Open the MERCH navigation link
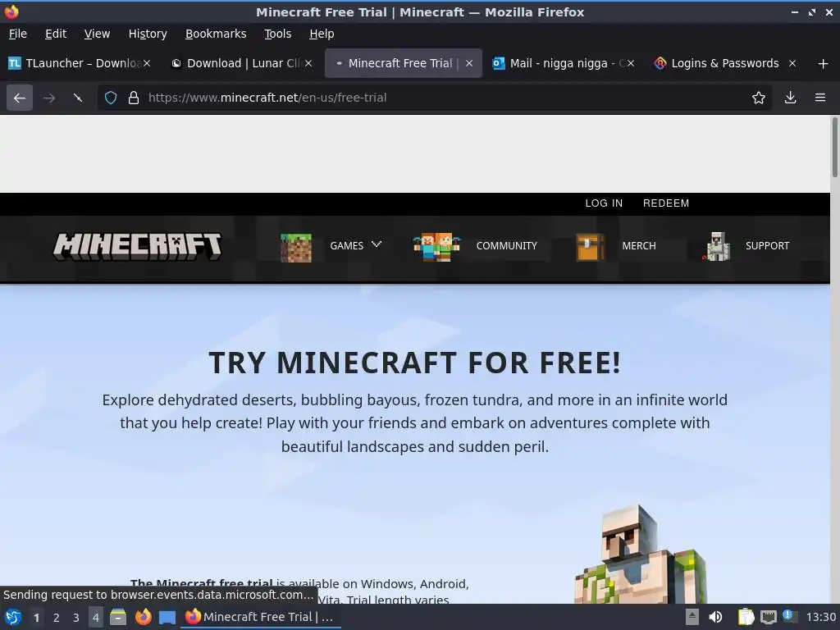840x630 pixels. click(638, 246)
